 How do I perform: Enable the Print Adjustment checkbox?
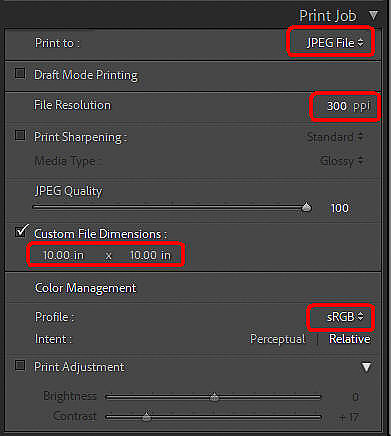[20, 366]
